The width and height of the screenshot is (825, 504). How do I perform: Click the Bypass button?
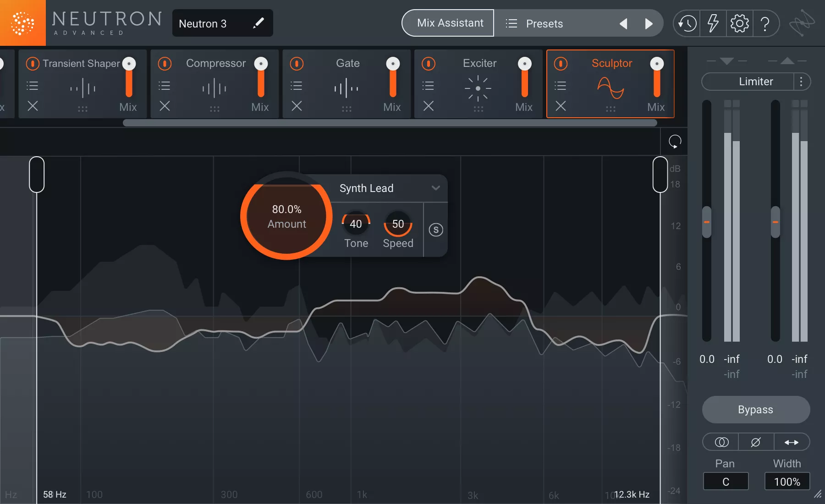(x=755, y=409)
